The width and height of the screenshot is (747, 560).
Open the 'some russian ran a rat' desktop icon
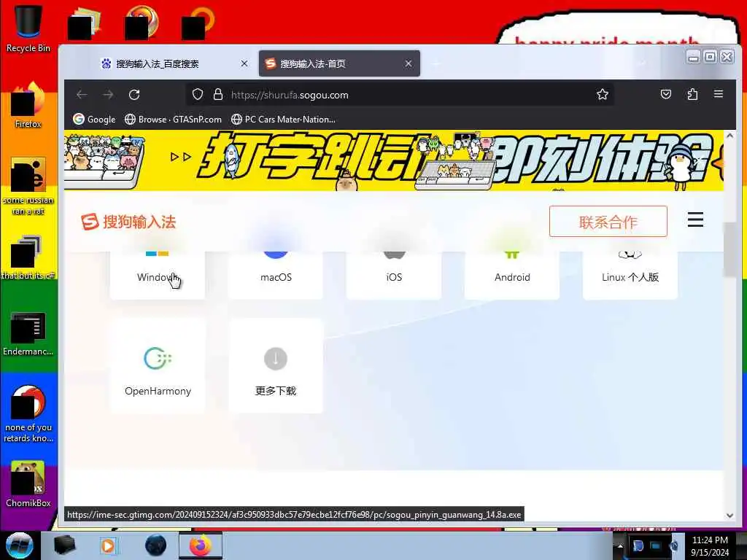point(28,187)
